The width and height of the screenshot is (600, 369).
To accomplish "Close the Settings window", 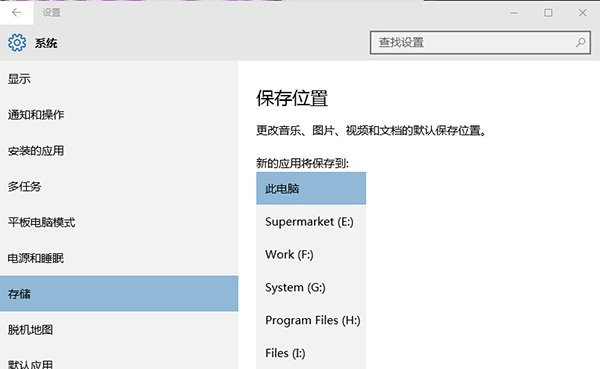I will click(582, 13).
